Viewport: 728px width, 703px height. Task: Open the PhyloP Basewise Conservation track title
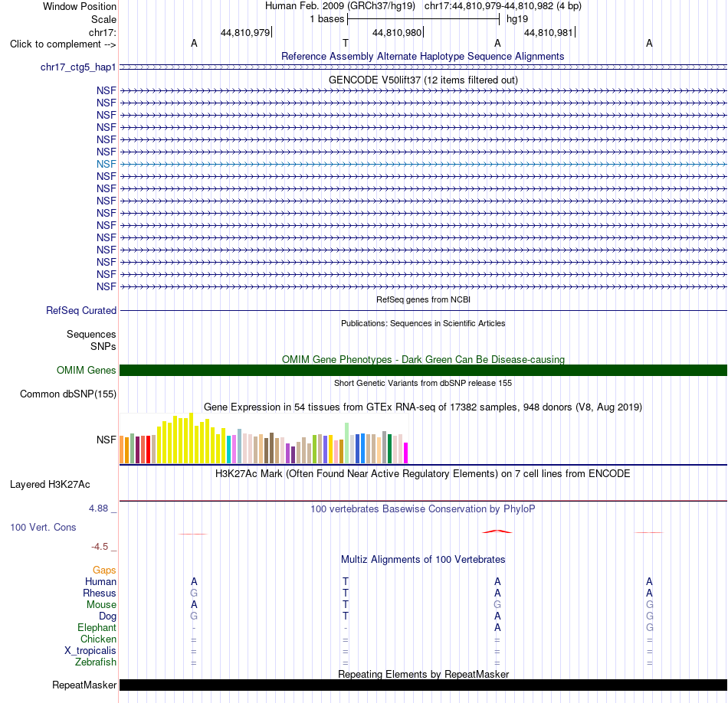pos(423,509)
